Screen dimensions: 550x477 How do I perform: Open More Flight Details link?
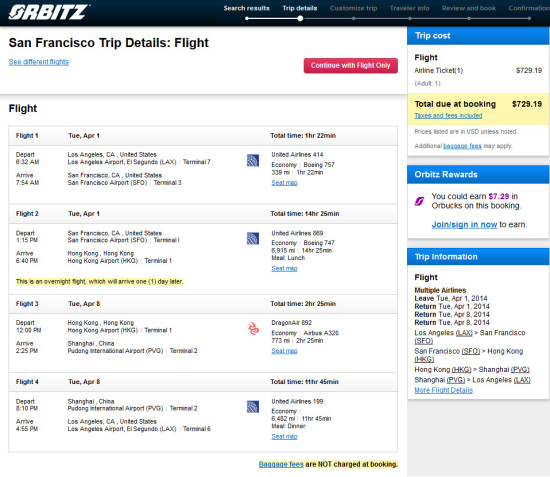click(444, 390)
